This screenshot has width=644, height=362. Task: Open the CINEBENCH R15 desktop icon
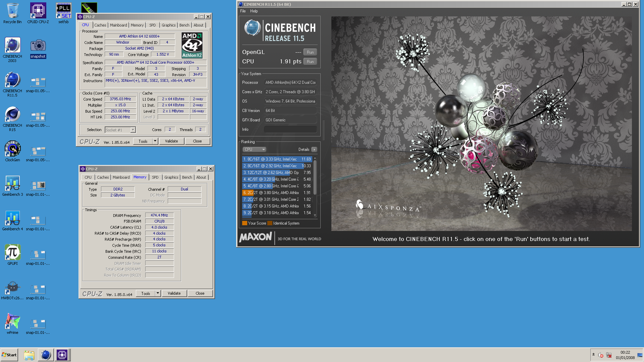point(12,119)
